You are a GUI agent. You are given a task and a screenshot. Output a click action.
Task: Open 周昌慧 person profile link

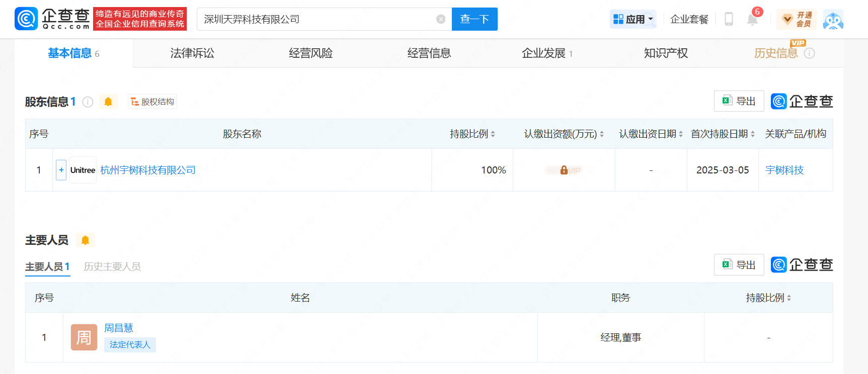(119, 328)
